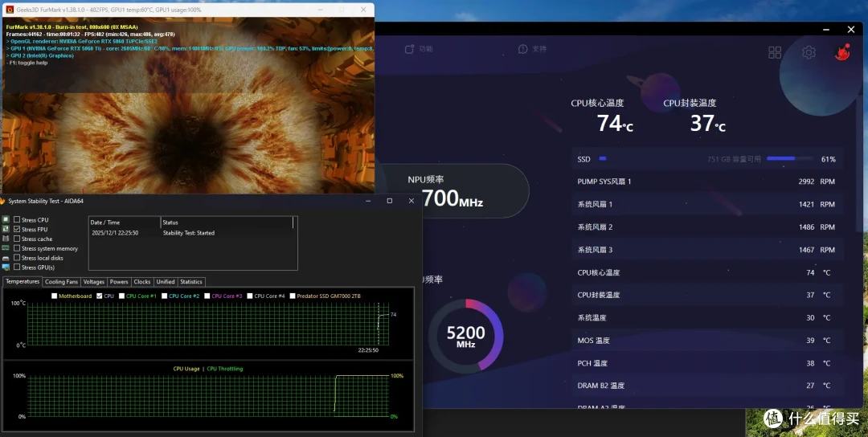868x437 pixels.
Task: Click the red dragon avatar icon
Action: (x=842, y=52)
